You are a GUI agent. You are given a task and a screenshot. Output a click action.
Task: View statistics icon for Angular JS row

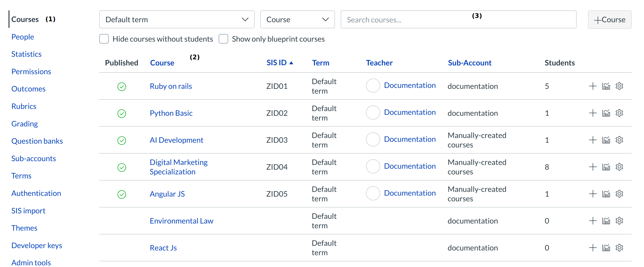(606, 194)
